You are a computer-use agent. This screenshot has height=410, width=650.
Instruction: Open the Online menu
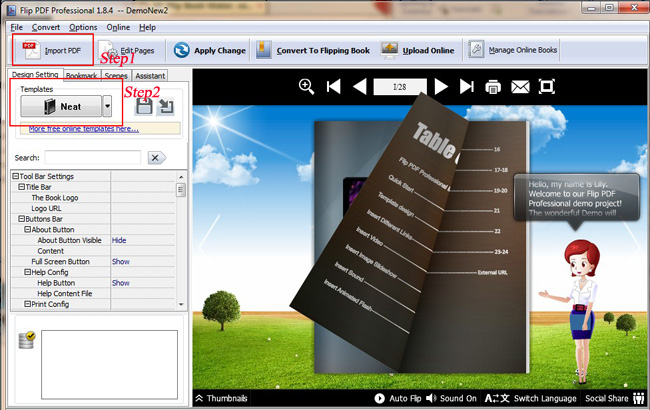(x=118, y=27)
